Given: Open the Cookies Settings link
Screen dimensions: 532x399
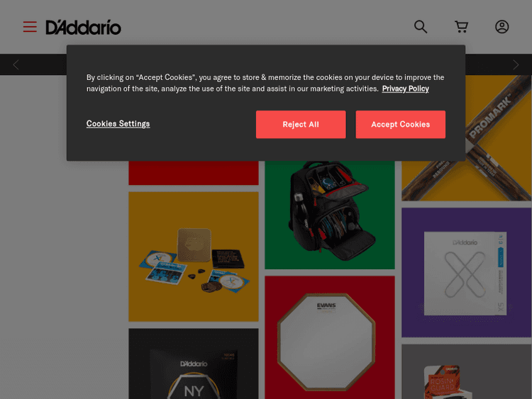Looking at the screenshot, I should coord(118,124).
